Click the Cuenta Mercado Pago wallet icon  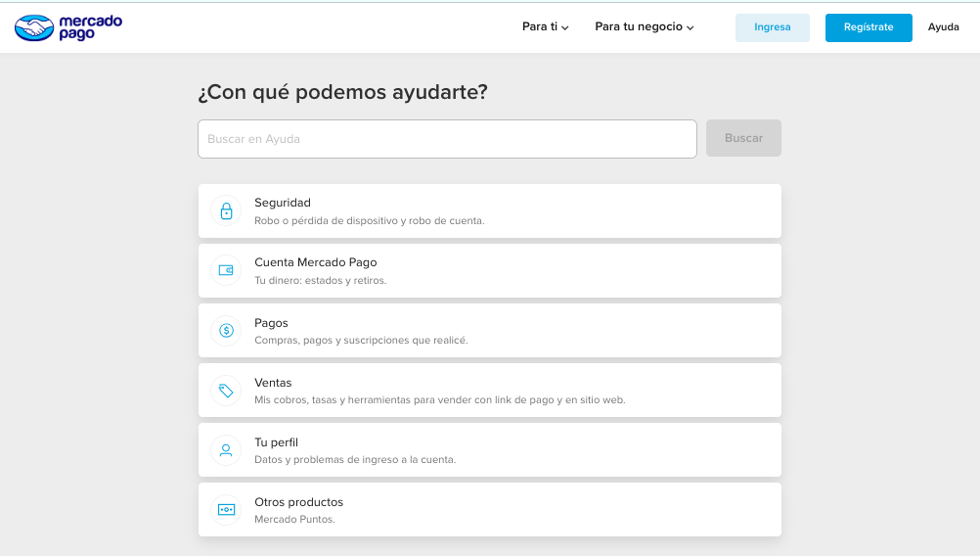[x=226, y=271]
